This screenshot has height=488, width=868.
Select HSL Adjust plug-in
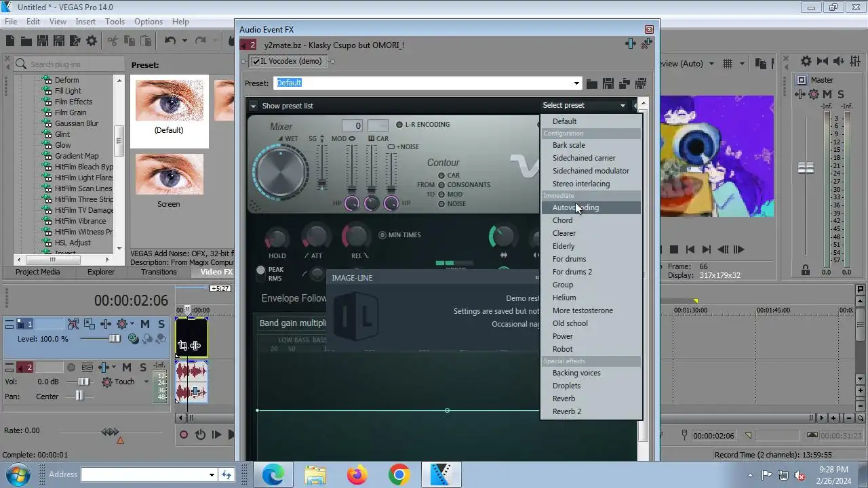(x=73, y=243)
